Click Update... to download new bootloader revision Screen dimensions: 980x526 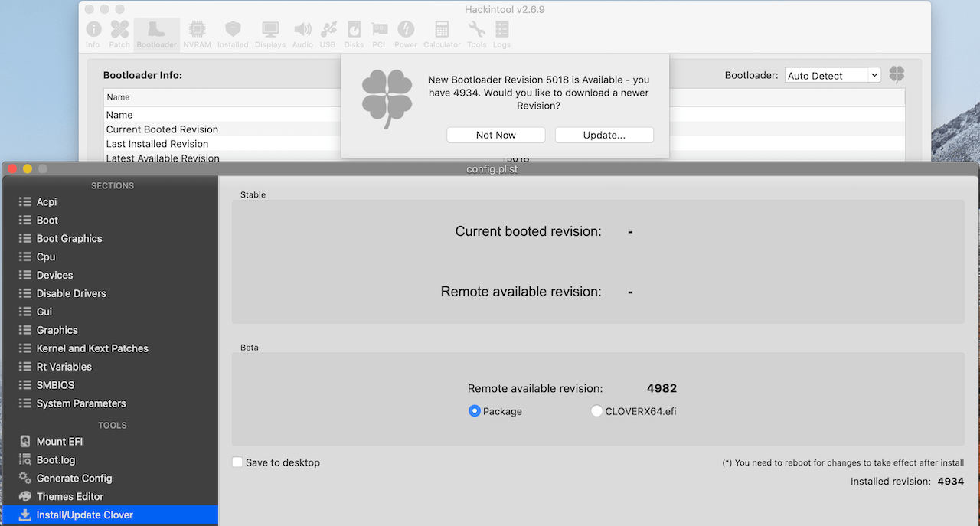pyautogui.click(x=604, y=135)
